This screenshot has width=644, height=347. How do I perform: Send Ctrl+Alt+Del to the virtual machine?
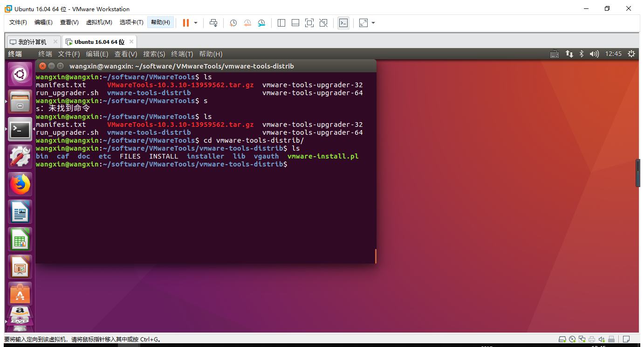click(x=213, y=23)
